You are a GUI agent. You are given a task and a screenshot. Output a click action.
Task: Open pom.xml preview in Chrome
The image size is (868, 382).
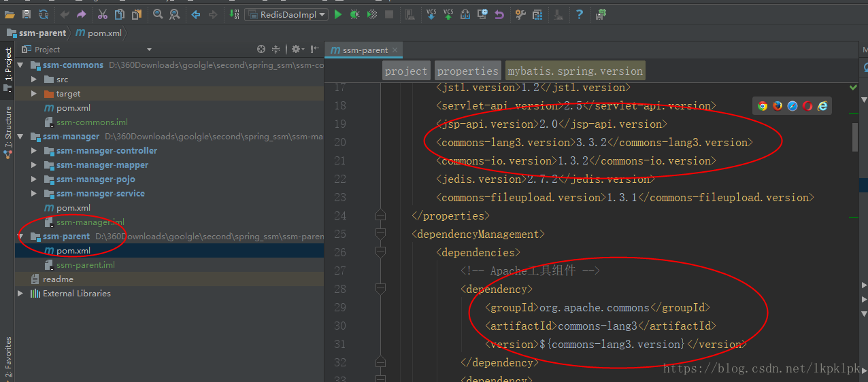[763, 105]
